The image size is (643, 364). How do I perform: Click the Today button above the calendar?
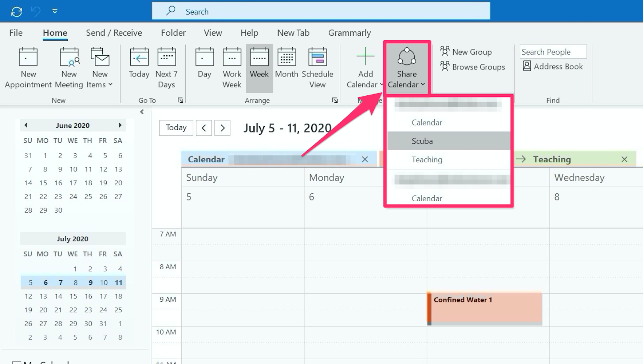[x=176, y=128]
